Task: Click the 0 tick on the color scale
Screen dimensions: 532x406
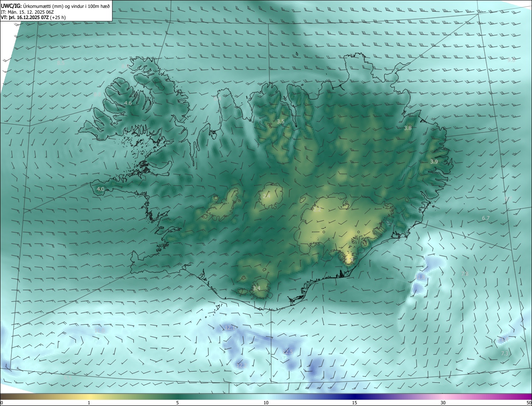Action: coord(2,403)
